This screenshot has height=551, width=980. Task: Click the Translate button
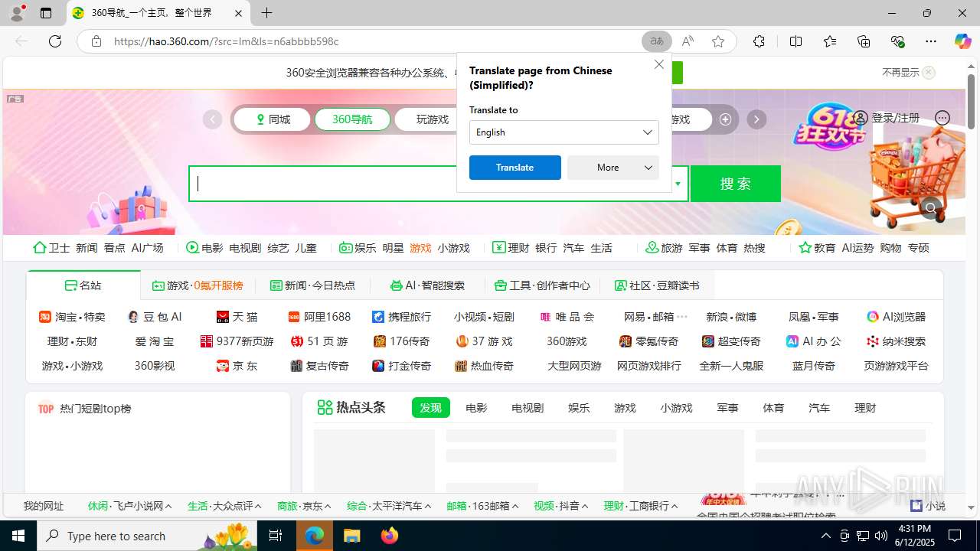[x=515, y=168]
